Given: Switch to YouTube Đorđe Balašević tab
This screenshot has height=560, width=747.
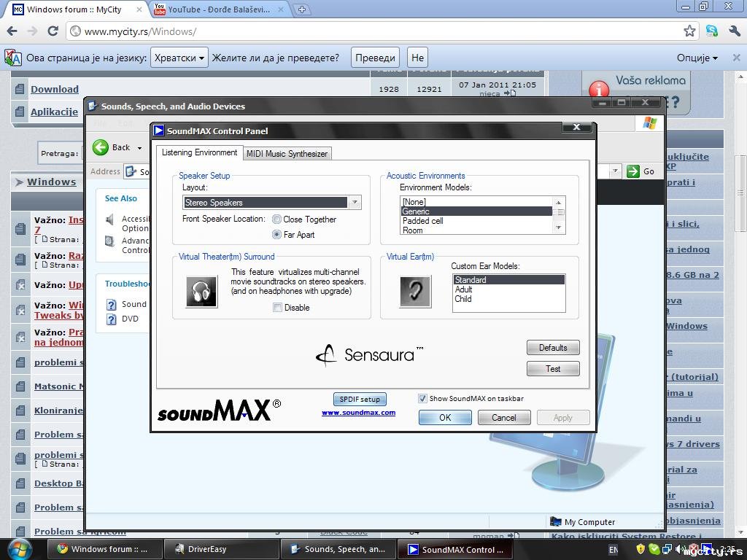Looking at the screenshot, I should pos(219,9).
